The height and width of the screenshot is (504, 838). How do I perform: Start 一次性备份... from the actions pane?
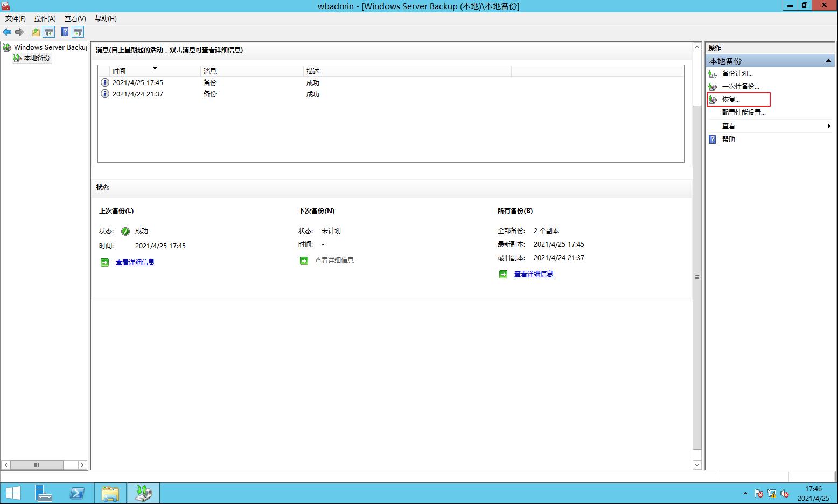[741, 87]
